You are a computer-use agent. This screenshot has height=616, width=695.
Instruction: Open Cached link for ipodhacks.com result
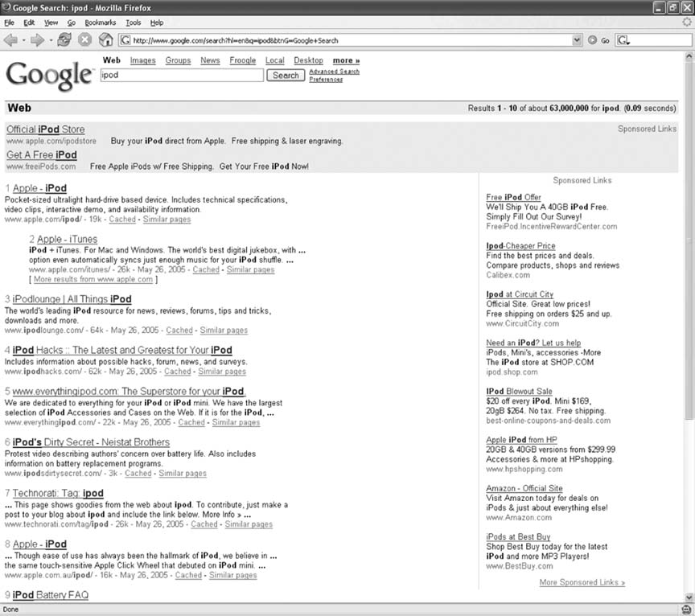click(x=177, y=372)
